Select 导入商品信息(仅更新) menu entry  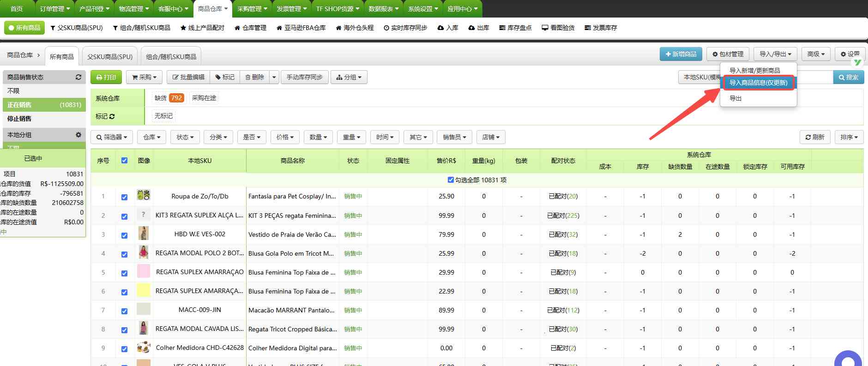pos(759,83)
